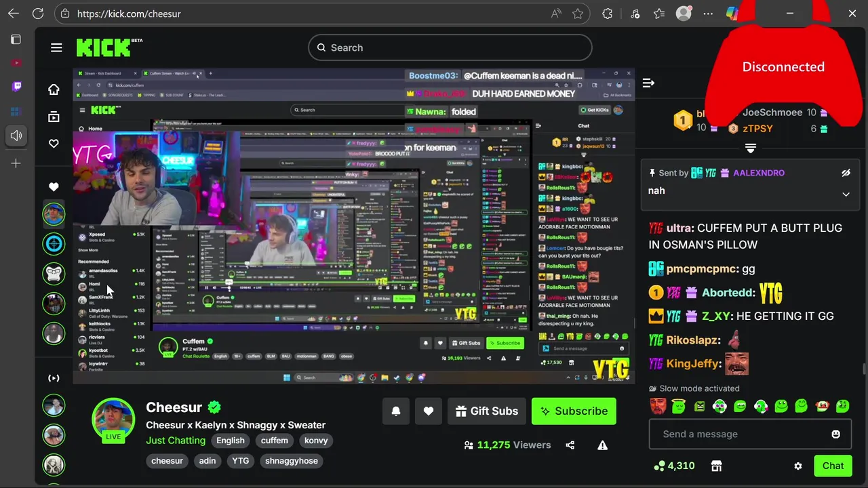Open AALEXNDRO's profile from pinned message
Image resolution: width=868 pixels, height=488 pixels.
pos(759,173)
